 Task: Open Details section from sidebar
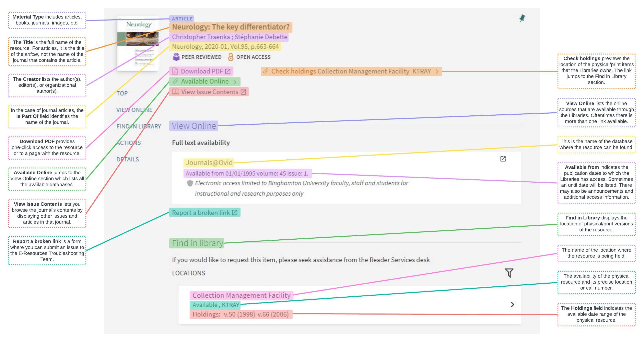[128, 159]
